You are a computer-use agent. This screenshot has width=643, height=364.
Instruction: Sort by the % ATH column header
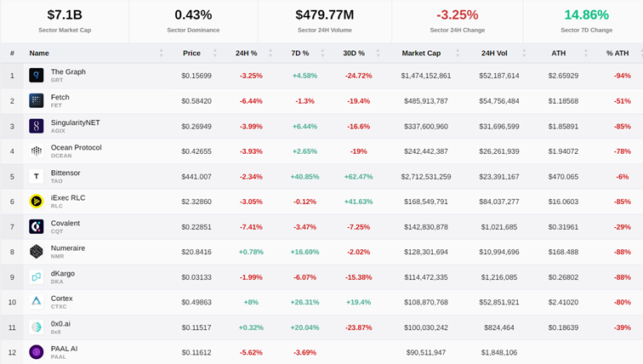[615, 53]
